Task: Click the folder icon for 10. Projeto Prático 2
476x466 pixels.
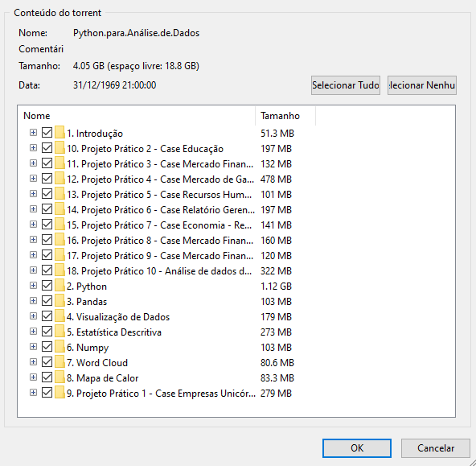Action: pos(59,148)
